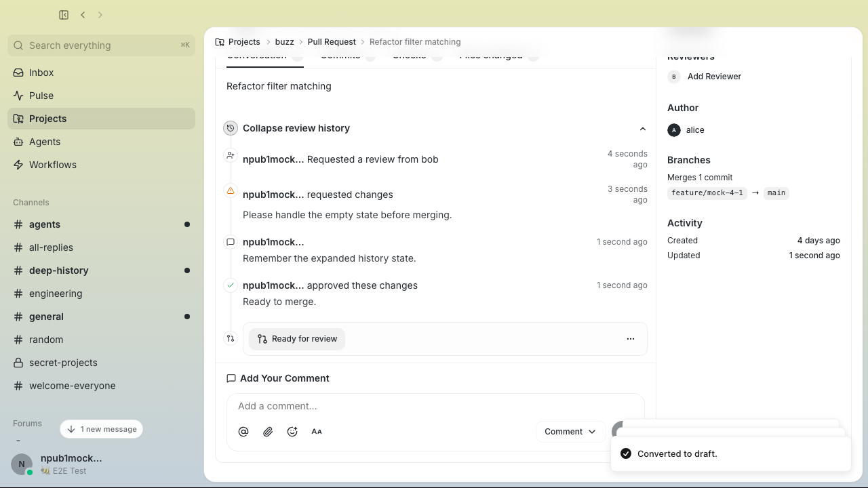
Task: Click the 'Updated' activity row label
Action: (684, 256)
